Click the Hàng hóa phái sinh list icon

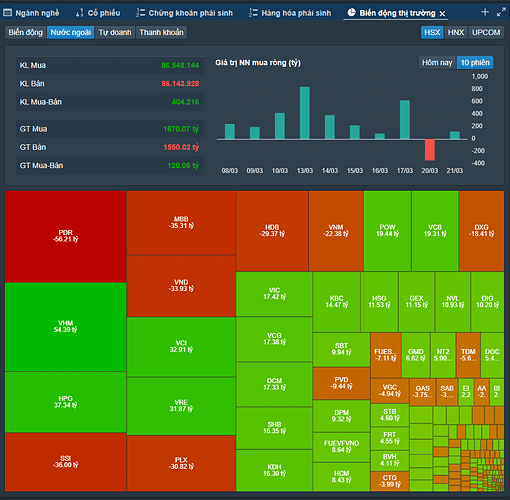click(x=253, y=13)
